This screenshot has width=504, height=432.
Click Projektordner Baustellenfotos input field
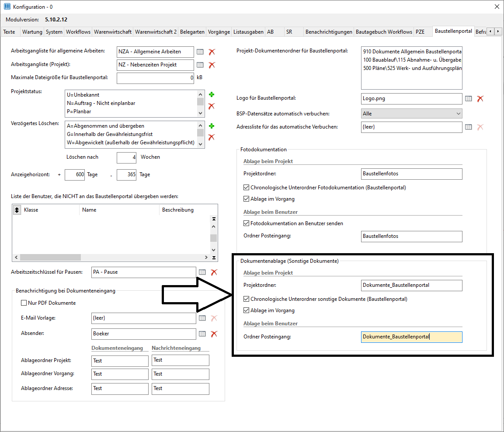[412, 174]
